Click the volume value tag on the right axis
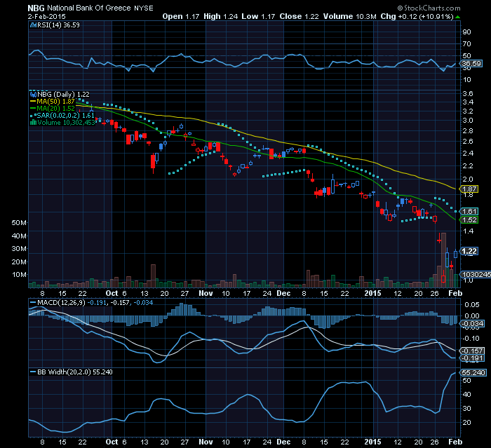491x448 pixels. [x=476, y=275]
